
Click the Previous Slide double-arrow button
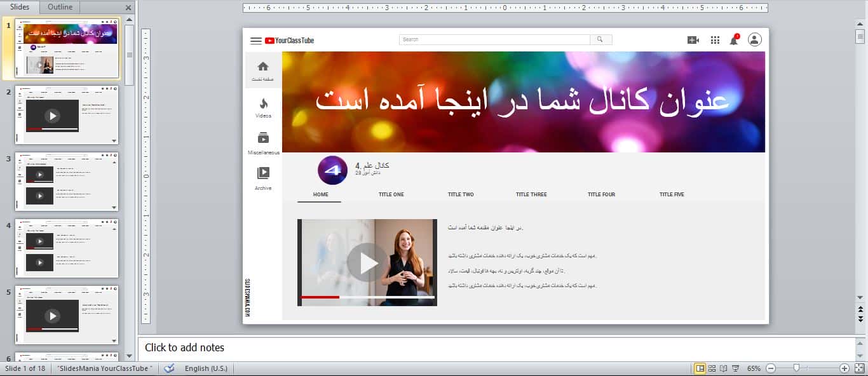[x=860, y=309]
